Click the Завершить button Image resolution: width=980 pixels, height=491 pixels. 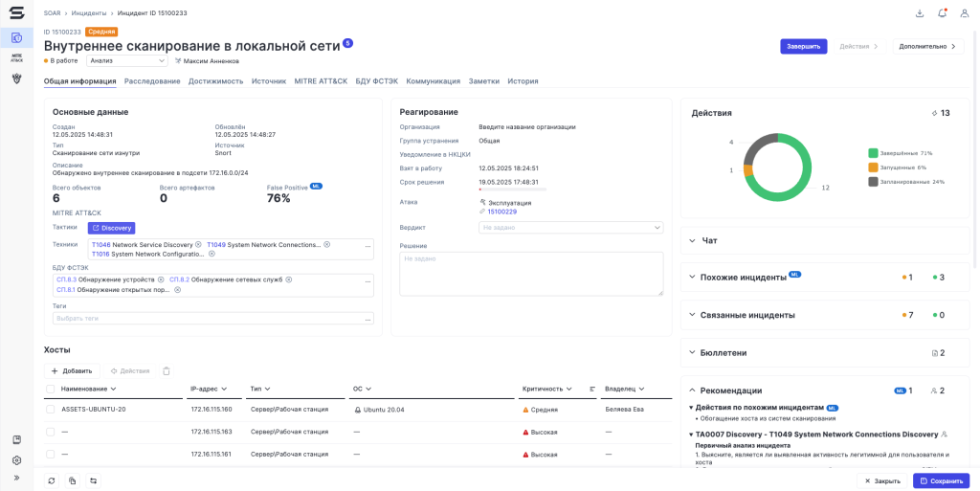point(803,46)
